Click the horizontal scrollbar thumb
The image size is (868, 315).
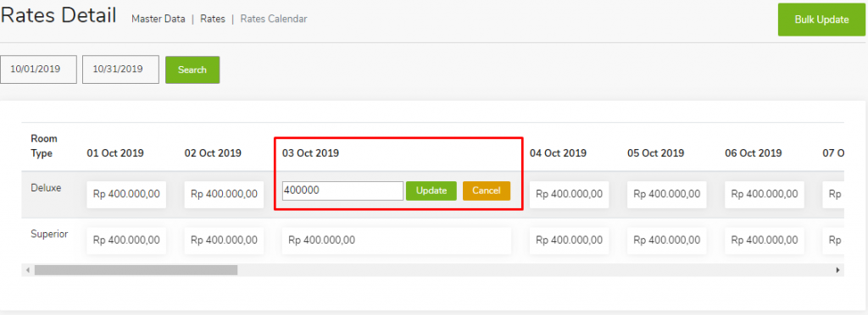click(x=136, y=270)
